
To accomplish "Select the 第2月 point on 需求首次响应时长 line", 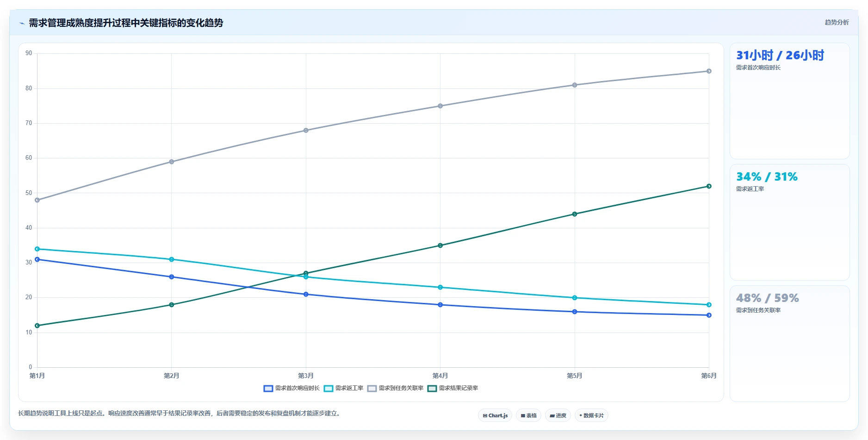I will (172, 277).
